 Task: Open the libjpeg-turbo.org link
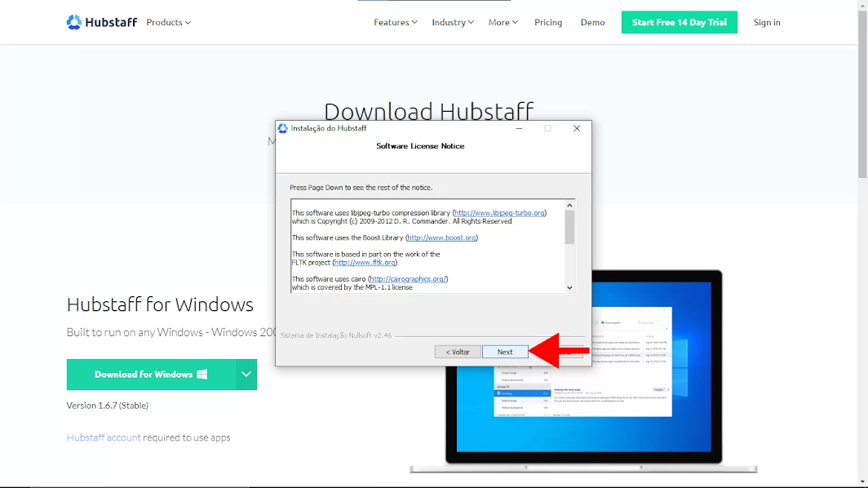click(499, 213)
